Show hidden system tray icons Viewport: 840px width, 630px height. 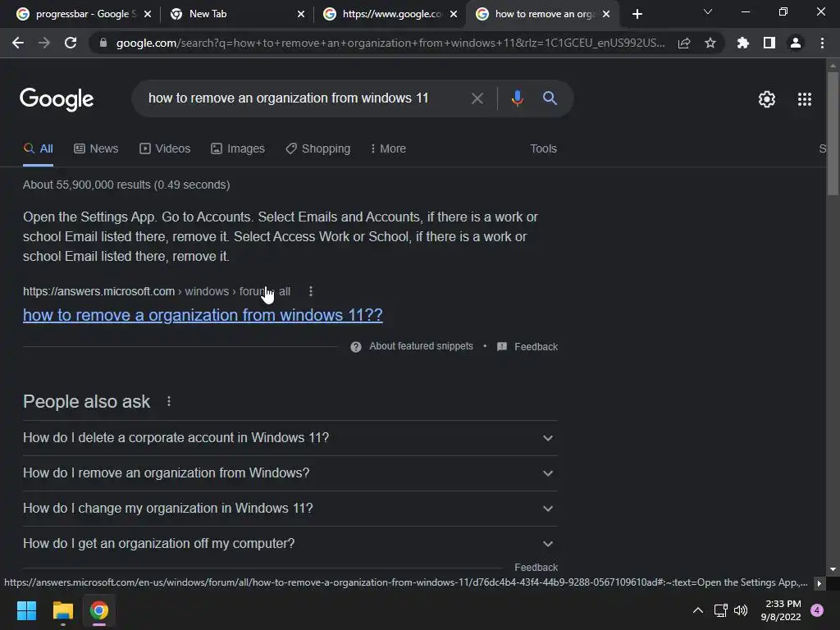point(697,610)
